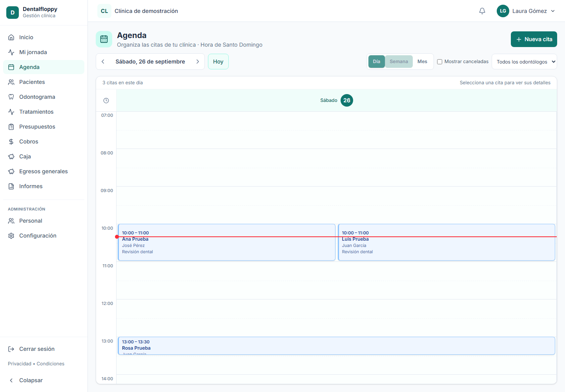
Task: Open the notifications bell
Action: click(482, 11)
